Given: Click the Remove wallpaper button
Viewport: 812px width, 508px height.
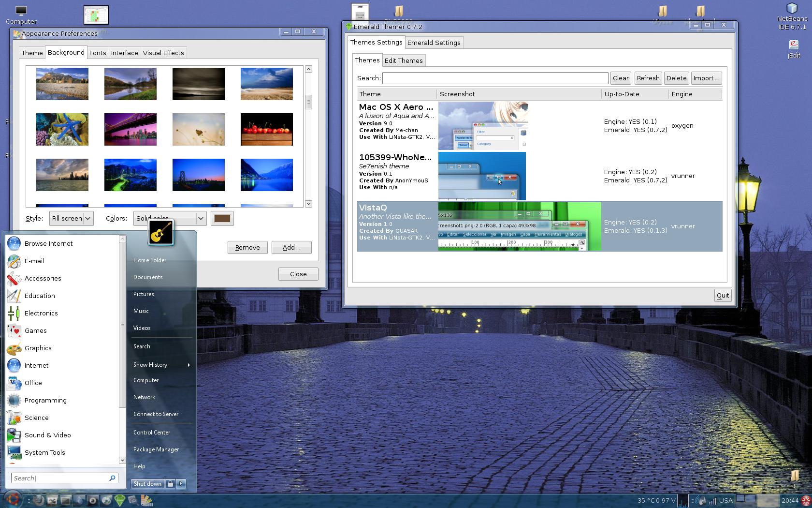Looking at the screenshot, I should [x=247, y=247].
